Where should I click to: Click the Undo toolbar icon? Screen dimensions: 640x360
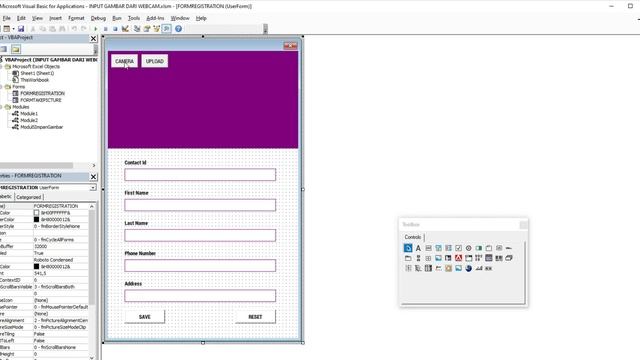74,29
